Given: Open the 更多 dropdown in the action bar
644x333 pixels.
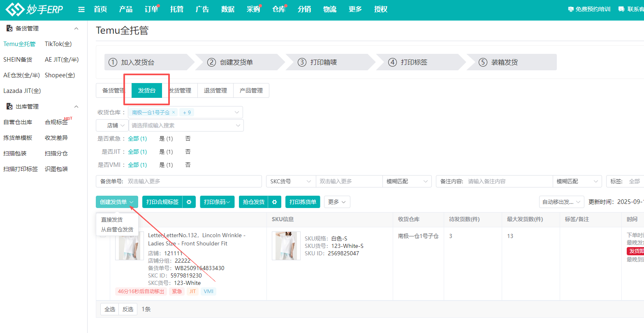Looking at the screenshot, I should [337, 202].
